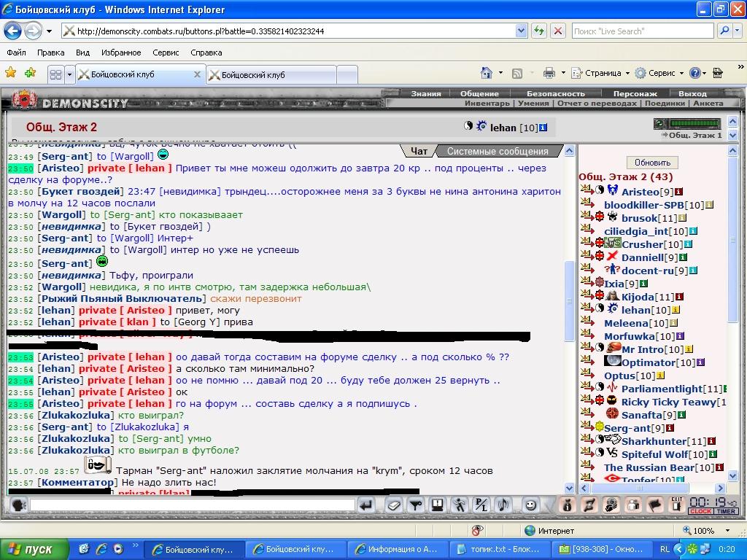Send chat message with the return arrow button

click(366, 505)
